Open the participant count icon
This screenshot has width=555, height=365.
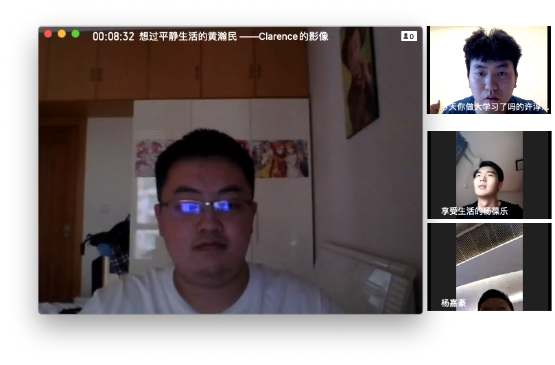coord(409,36)
